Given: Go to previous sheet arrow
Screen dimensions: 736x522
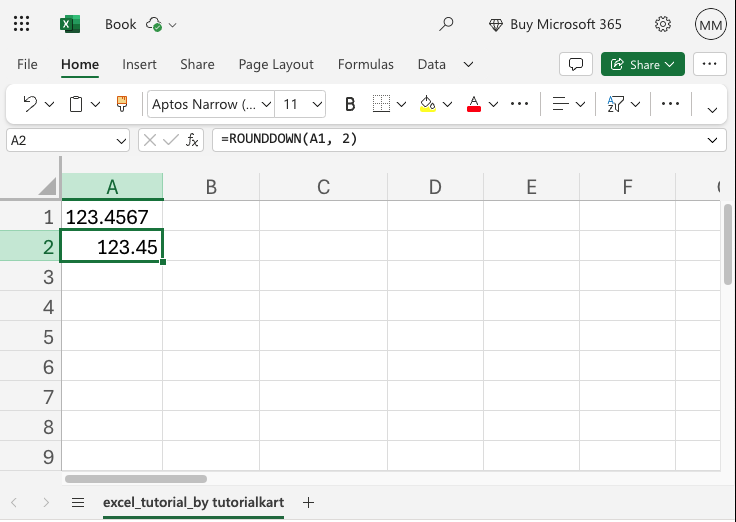Looking at the screenshot, I should coord(14,503).
